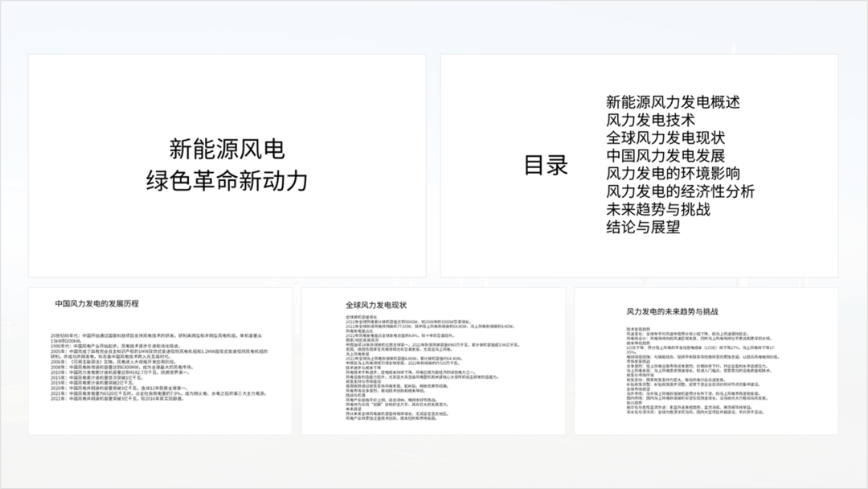
Task: Select the title slide thumbnail 新能源风电
Action: 227,165
